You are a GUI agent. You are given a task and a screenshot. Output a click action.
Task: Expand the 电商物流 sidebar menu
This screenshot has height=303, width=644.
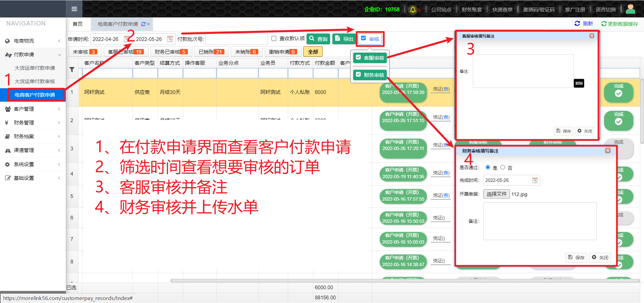[x=33, y=41]
